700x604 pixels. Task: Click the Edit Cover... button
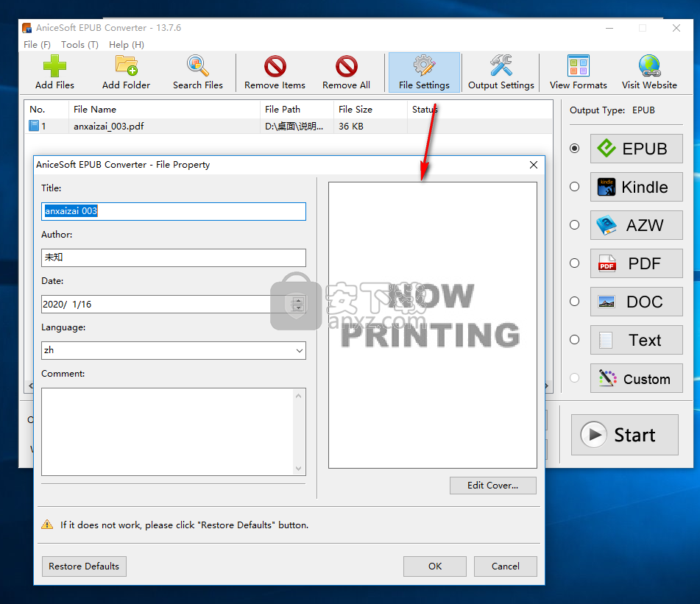(x=493, y=486)
